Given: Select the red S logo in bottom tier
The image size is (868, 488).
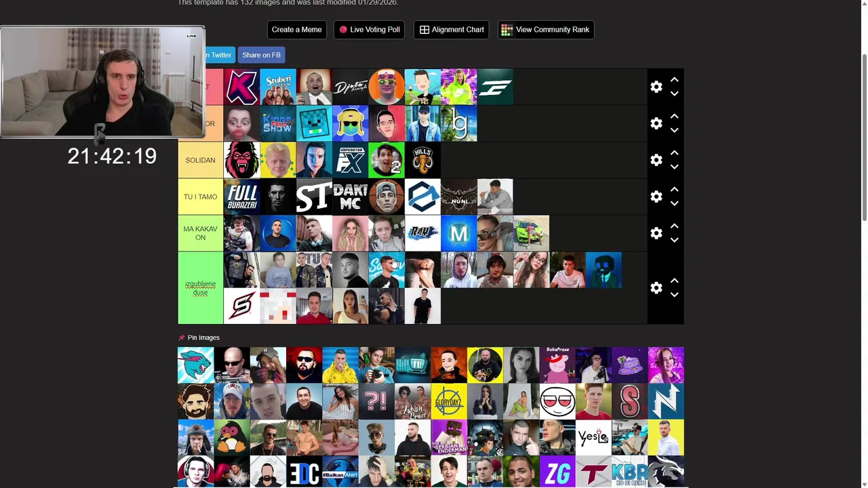Looking at the screenshot, I should (241, 306).
